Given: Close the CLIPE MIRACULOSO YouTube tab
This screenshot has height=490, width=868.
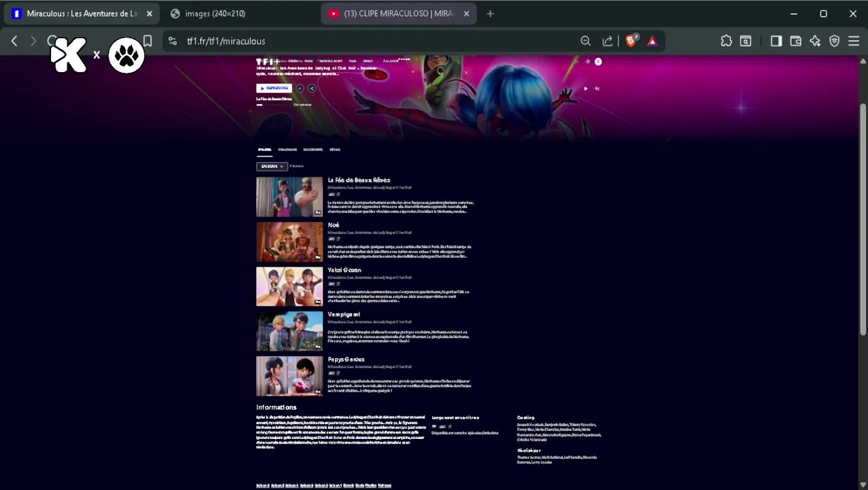Looking at the screenshot, I should tap(466, 14).
